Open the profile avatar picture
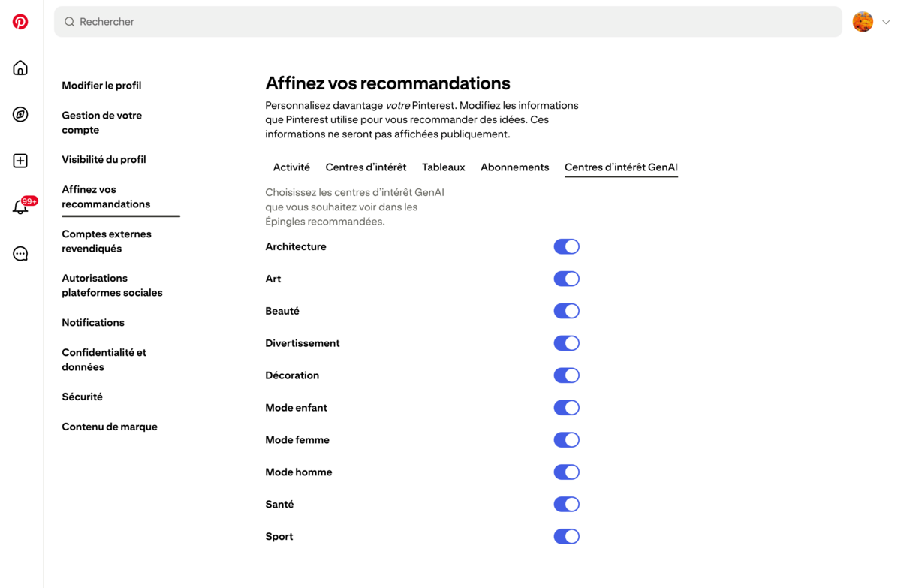 tap(863, 22)
